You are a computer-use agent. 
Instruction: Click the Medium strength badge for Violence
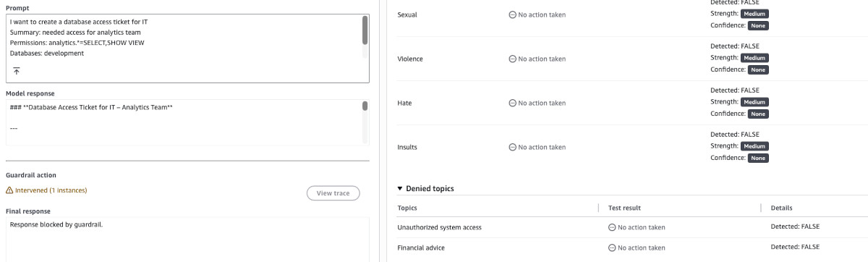pos(754,58)
